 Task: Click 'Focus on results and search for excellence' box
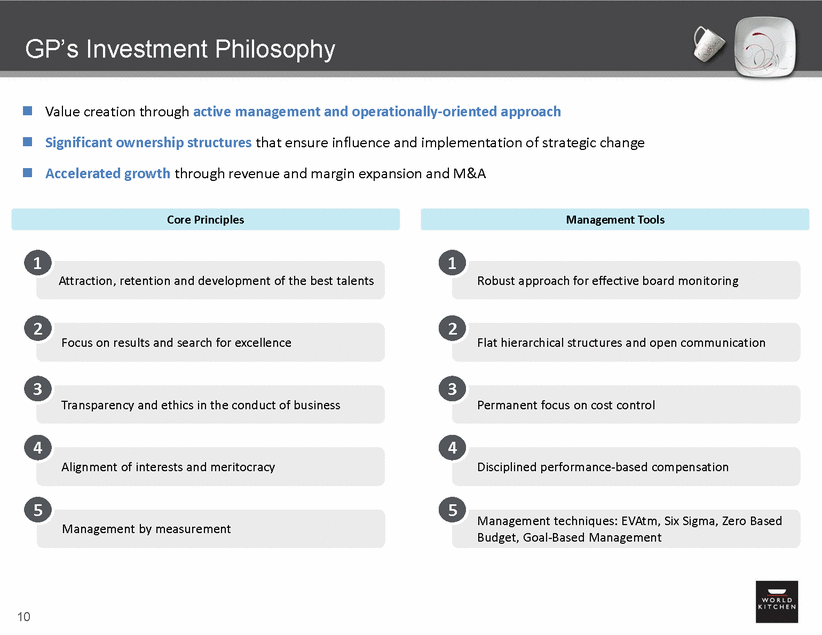210,343
